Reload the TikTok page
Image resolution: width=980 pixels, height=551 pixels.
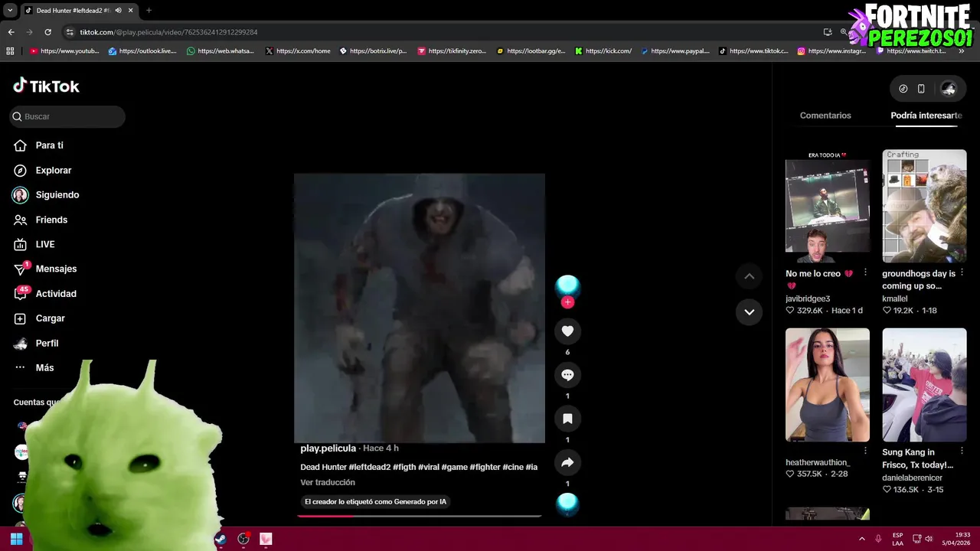pyautogui.click(x=47, y=32)
